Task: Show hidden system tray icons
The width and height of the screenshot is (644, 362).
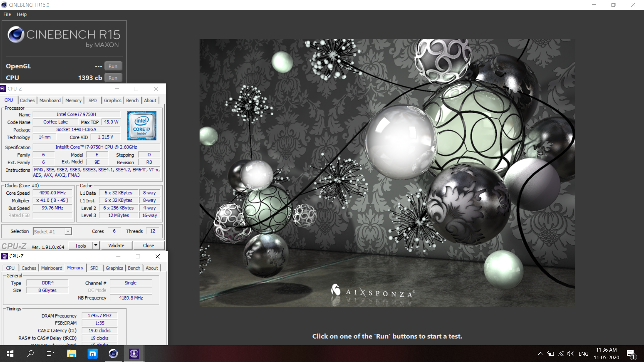Action: click(x=540, y=354)
